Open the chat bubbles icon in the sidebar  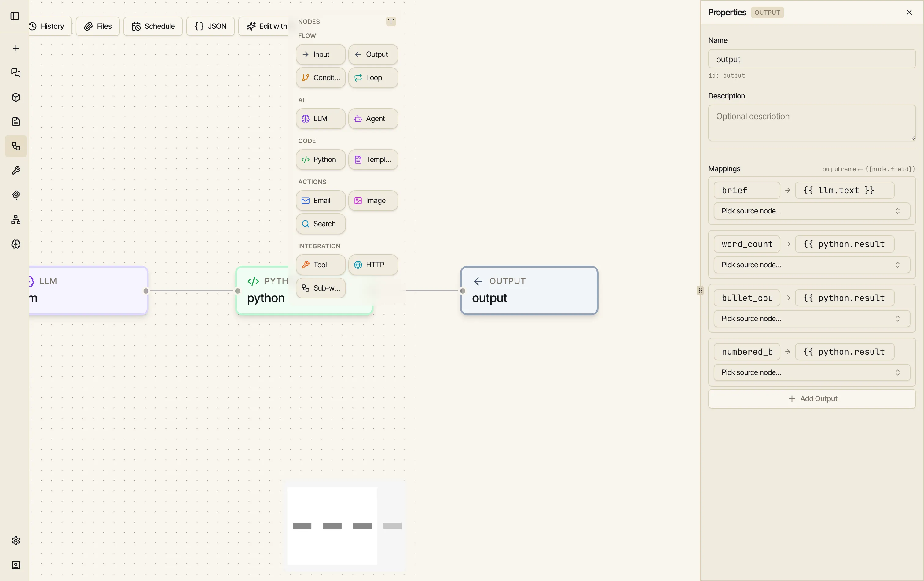tap(16, 73)
